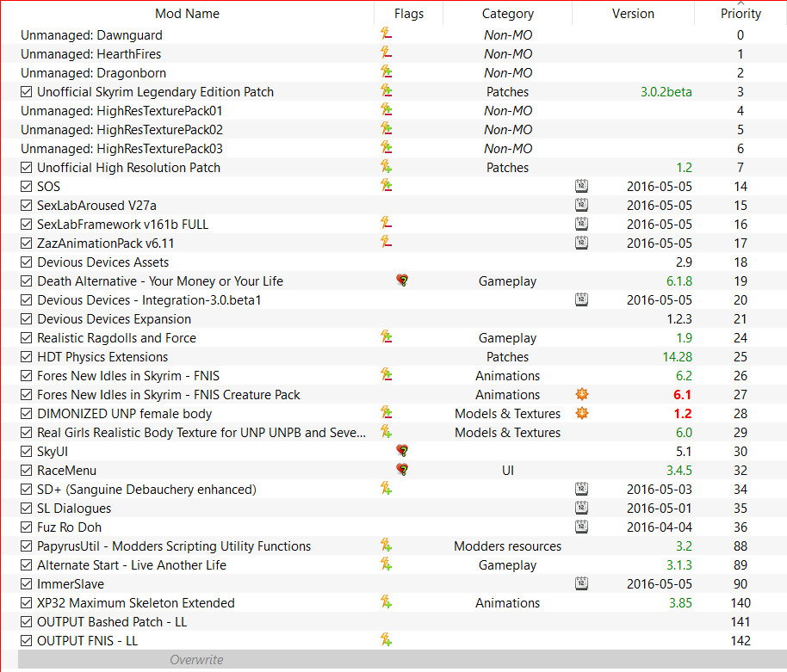Click the calendar icon in the ImmerSlave row

click(x=582, y=583)
